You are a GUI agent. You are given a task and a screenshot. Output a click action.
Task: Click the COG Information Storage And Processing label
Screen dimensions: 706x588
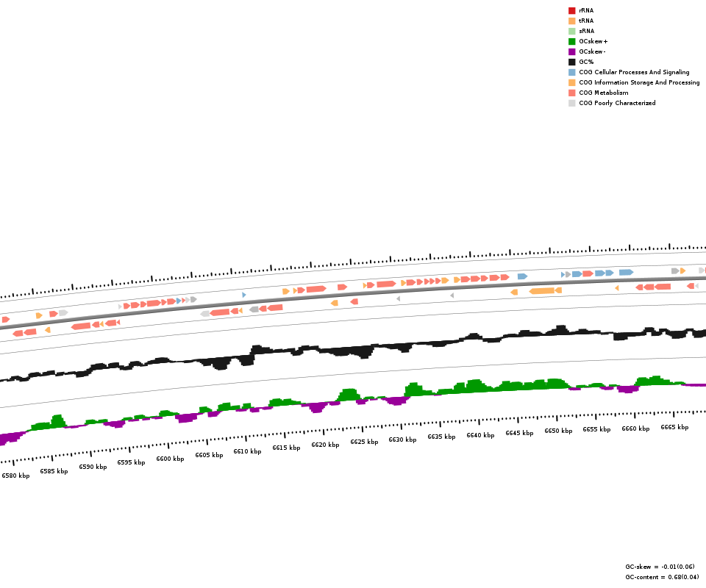coord(638,82)
